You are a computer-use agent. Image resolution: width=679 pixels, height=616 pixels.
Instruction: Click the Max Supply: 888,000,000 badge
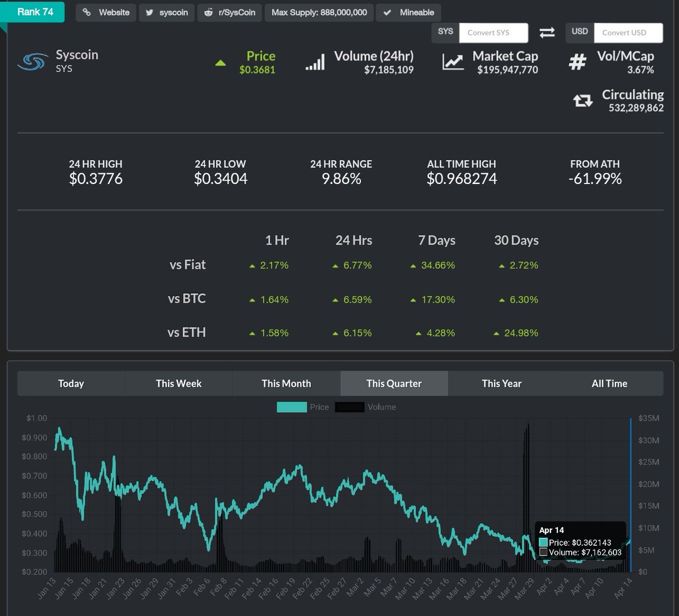tap(319, 12)
